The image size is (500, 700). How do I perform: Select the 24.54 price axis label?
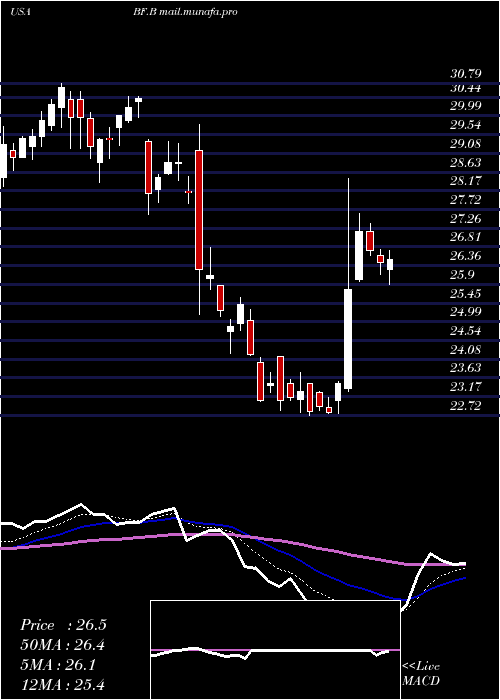[465, 330]
